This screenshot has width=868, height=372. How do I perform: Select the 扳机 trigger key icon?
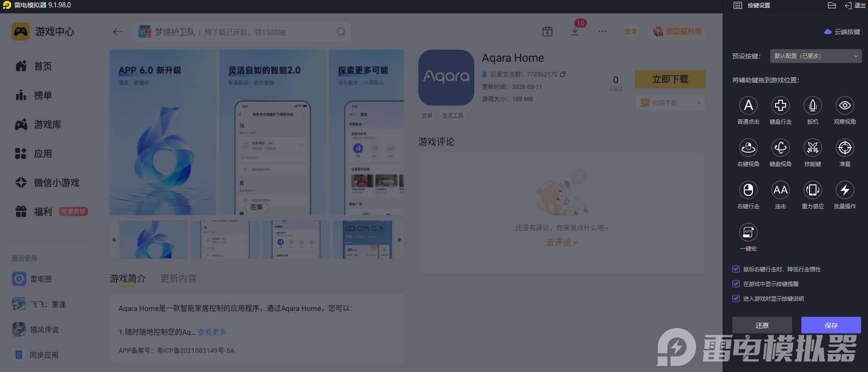click(812, 106)
